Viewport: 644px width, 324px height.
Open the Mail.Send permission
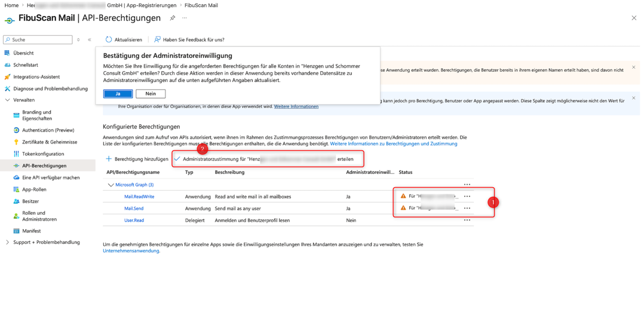[134, 209]
